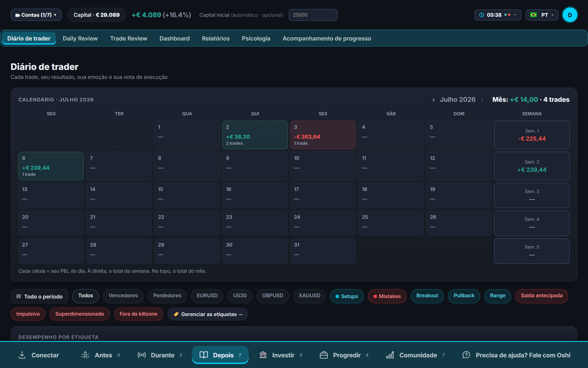Click the Conectar label in bottom bar
Viewport: 588px width, 368px height.
click(45, 355)
